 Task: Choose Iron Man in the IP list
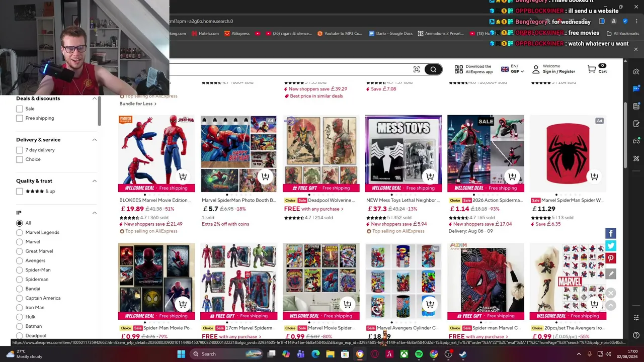click(x=20, y=308)
